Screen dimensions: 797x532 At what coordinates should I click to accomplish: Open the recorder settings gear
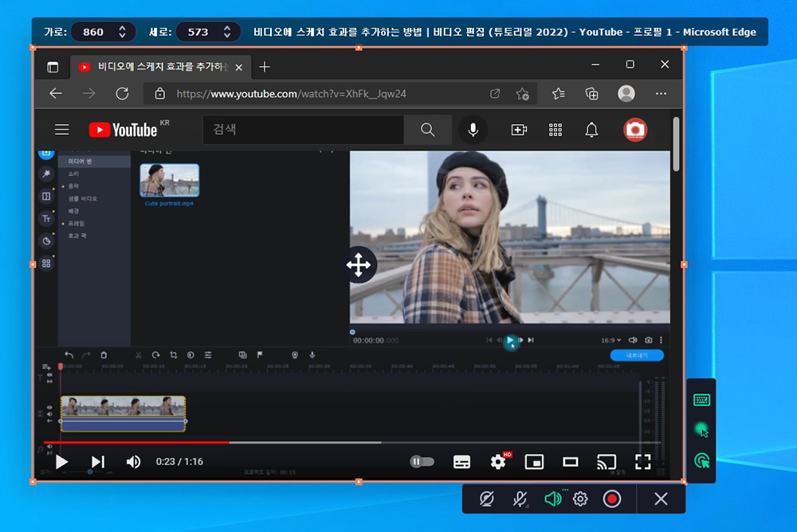(x=580, y=499)
